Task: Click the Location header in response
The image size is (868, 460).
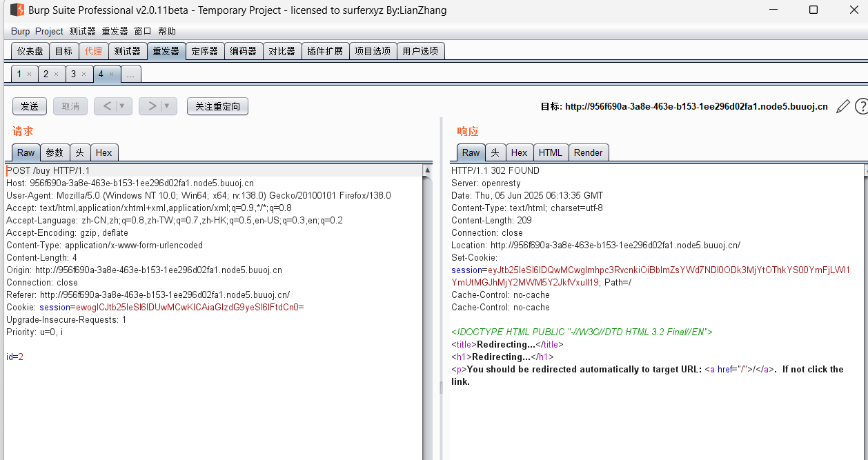Action: [x=596, y=245]
